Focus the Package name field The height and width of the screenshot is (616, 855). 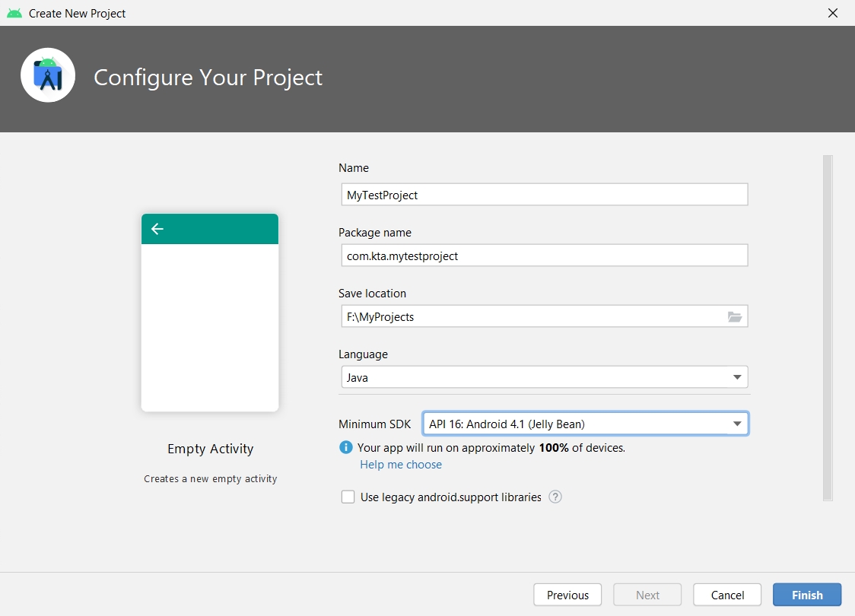544,256
